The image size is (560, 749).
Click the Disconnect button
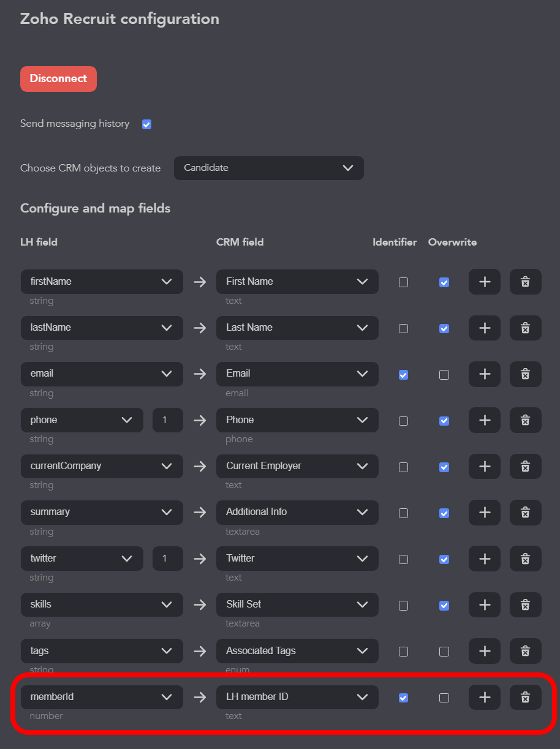(58, 79)
